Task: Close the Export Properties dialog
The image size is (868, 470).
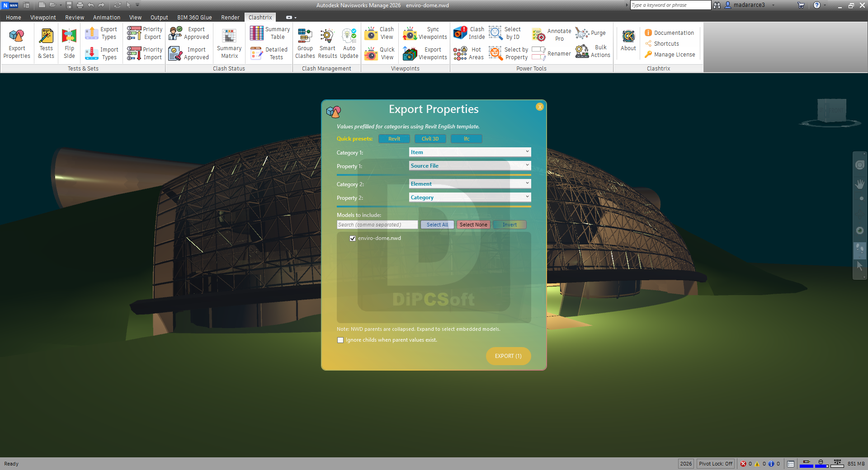Action: click(540, 107)
